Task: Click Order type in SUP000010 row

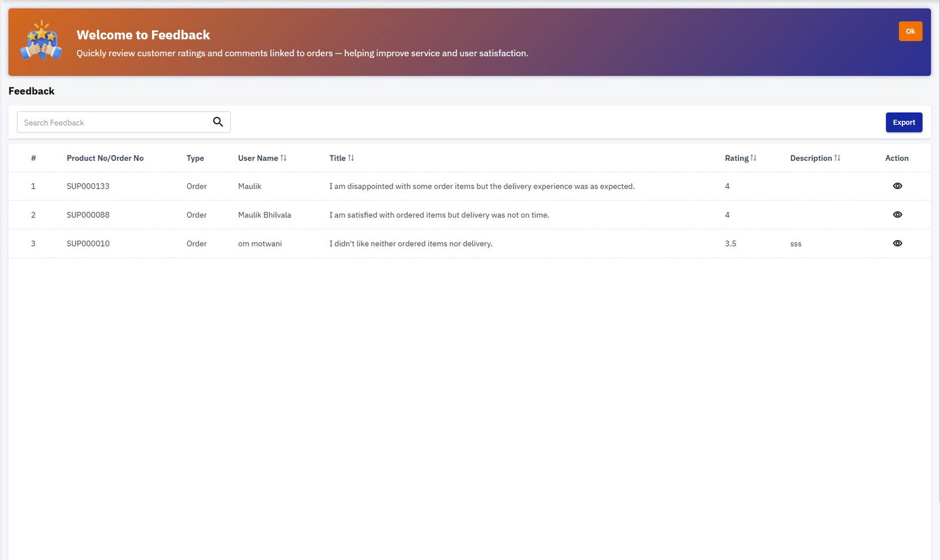Action: click(196, 244)
